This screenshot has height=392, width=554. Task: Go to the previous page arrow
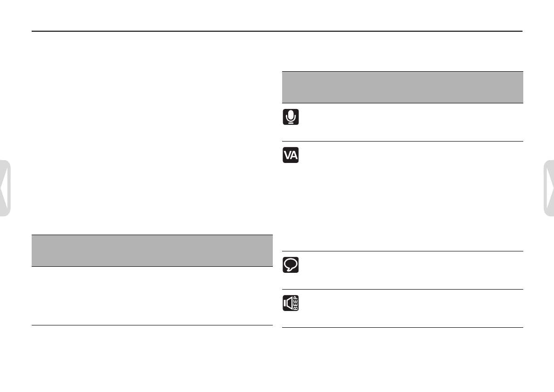[5, 188]
